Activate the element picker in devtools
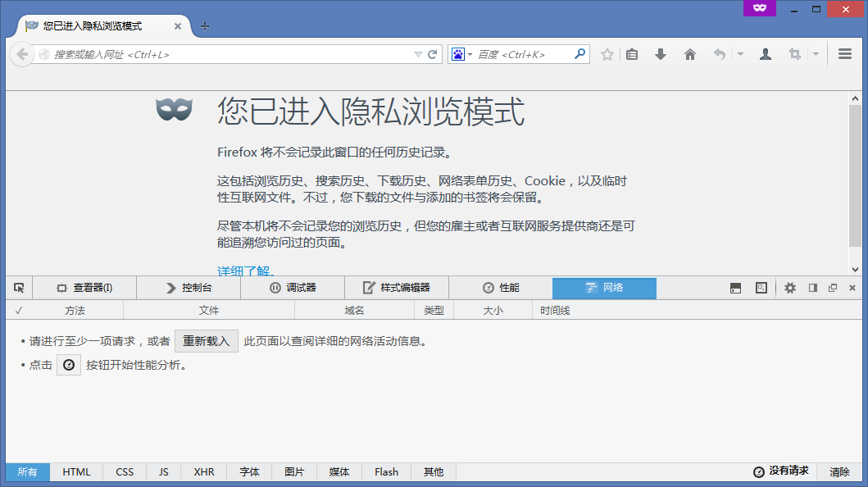Image resolution: width=868 pixels, height=487 pixels. (x=19, y=288)
